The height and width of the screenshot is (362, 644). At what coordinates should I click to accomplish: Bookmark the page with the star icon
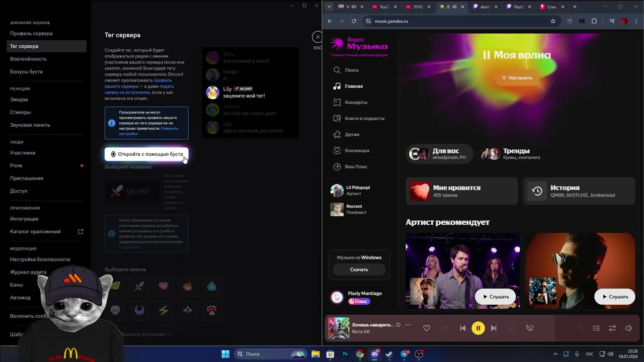click(x=553, y=21)
